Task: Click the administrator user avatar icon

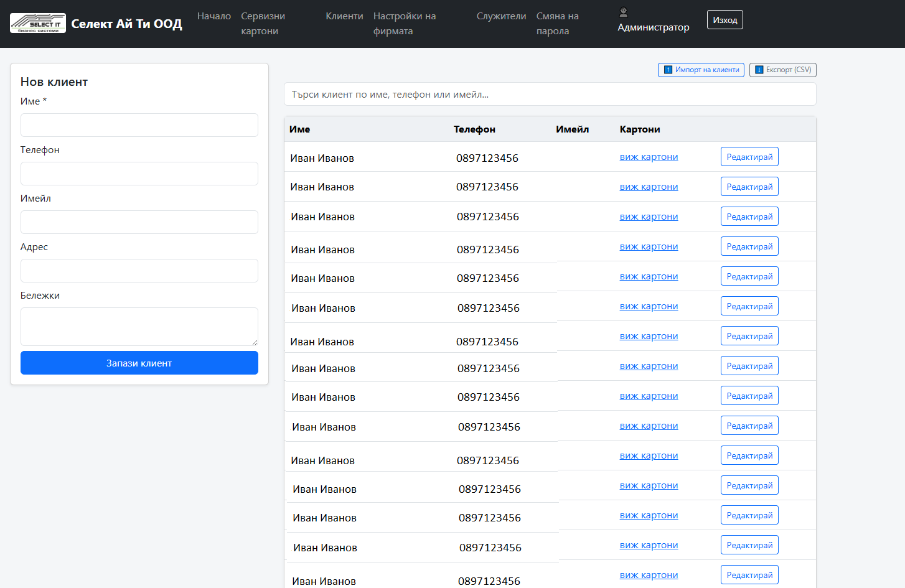Action: coord(624,12)
